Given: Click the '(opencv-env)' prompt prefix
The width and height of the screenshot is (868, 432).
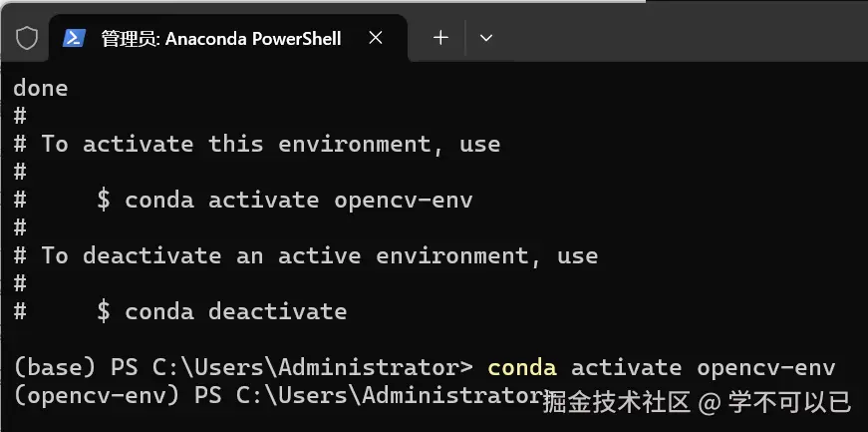Looking at the screenshot, I should pos(96,395).
